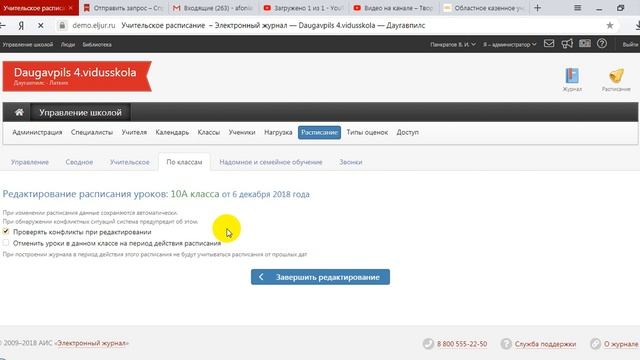Screen dimensions: 640x360
Task: Expand the Я - администратор role dropdown
Action: click(509, 44)
